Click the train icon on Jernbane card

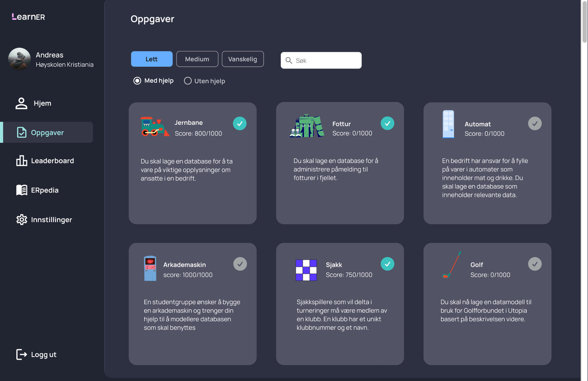point(154,127)
